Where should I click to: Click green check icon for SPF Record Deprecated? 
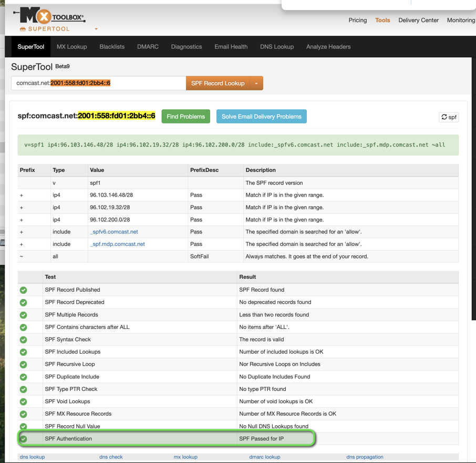pyautogui.click(x=24, y=303)
